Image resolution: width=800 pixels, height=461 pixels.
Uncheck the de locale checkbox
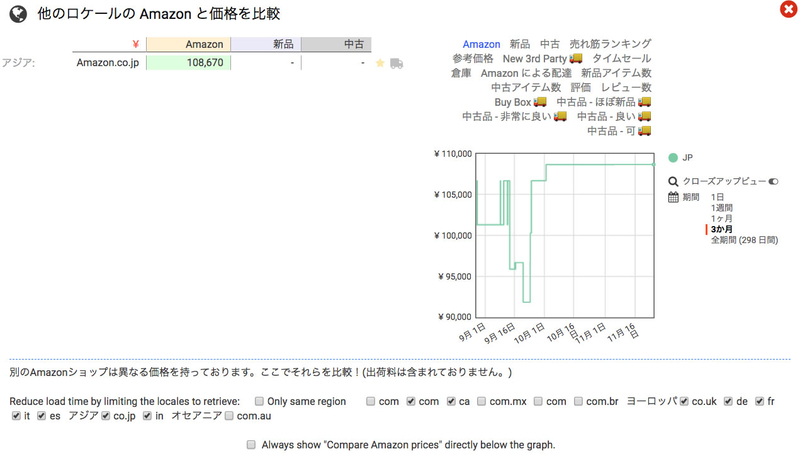(729, 401)
